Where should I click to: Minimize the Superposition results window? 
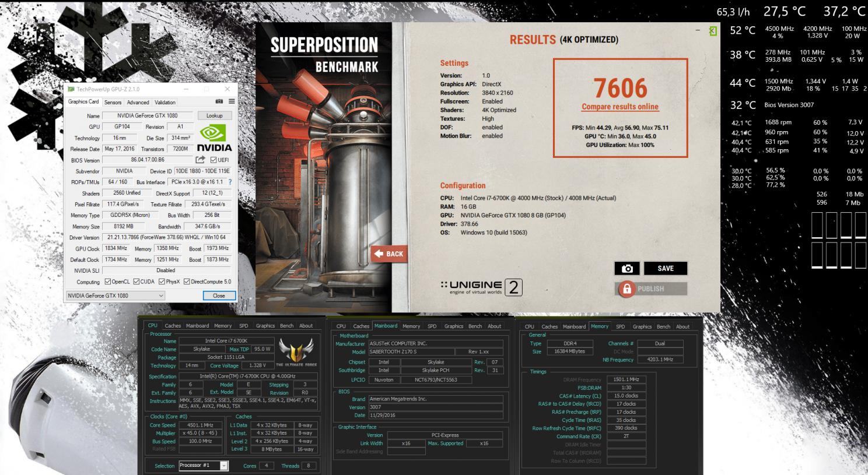click(698, 30)
